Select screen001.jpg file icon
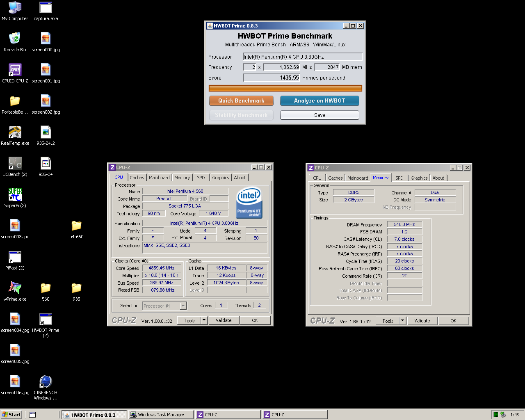The width and height of the screenshot is (525, 420). [x=46, y=73]
